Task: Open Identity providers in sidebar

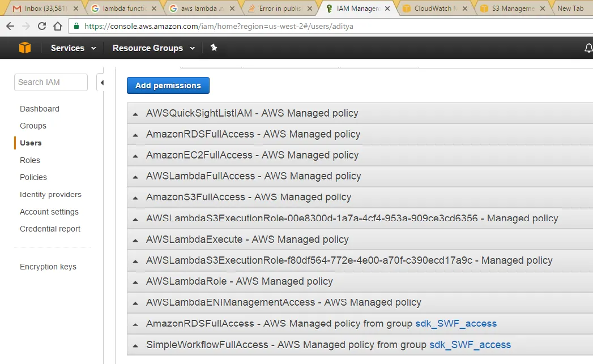Action: pos(50,195)
